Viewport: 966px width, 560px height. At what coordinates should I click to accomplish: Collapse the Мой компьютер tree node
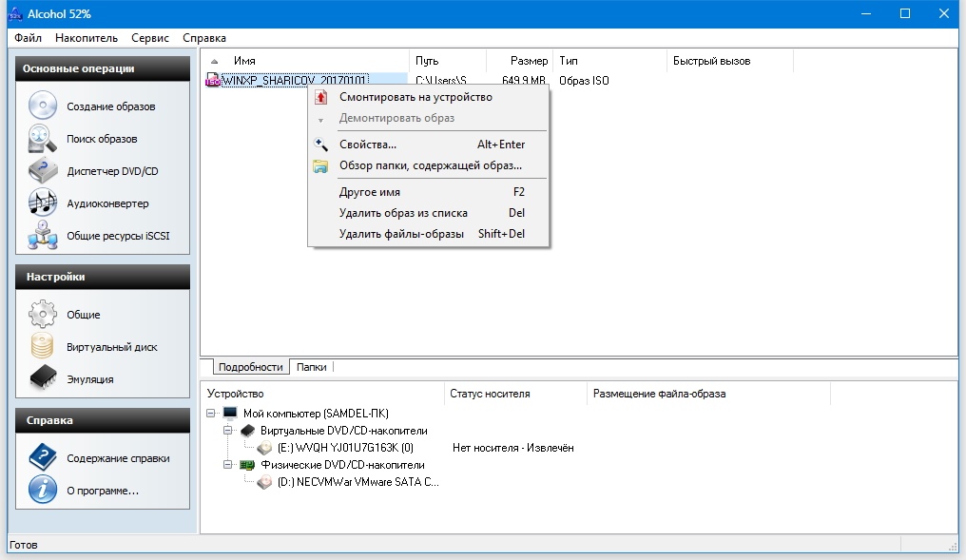pyautogui.click(x=211, y=414)
